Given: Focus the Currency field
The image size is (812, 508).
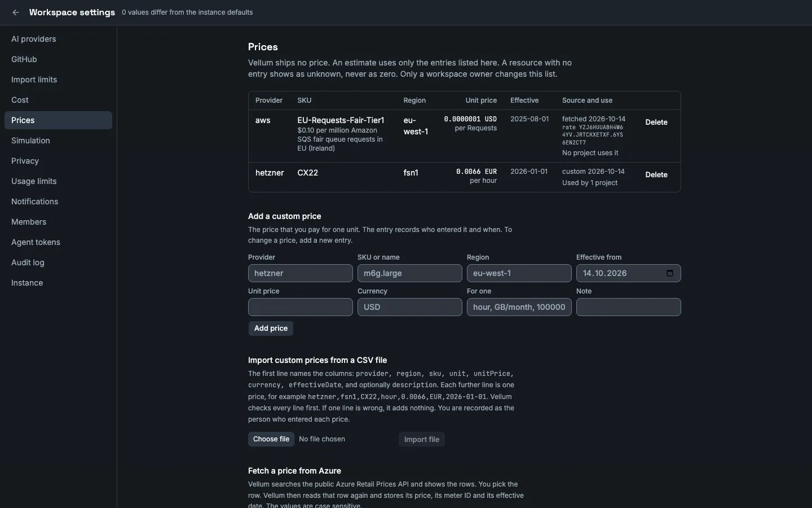Looking at the screenshot, I should [x=410, y=307].
